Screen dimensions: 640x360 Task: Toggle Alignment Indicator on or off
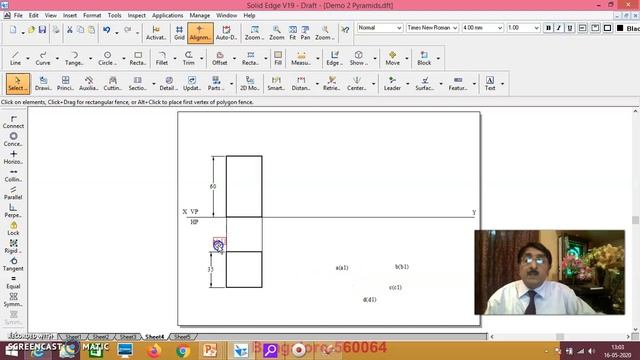[x=200, y=33]
